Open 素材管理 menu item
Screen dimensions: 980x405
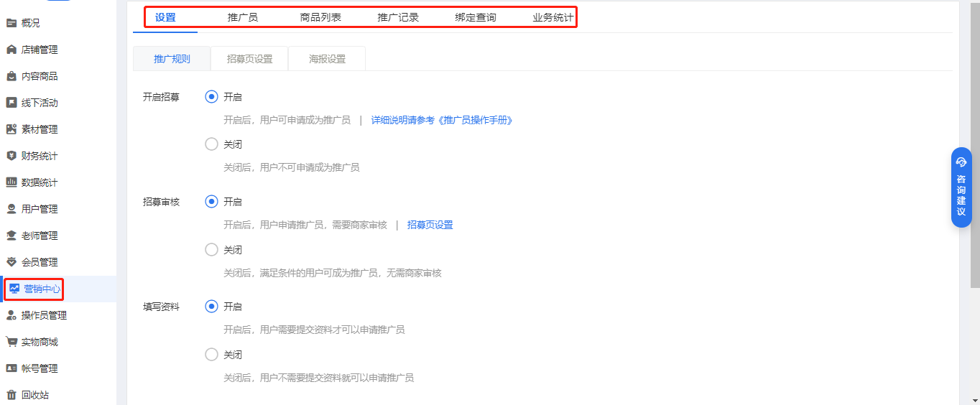click(58, 129)
